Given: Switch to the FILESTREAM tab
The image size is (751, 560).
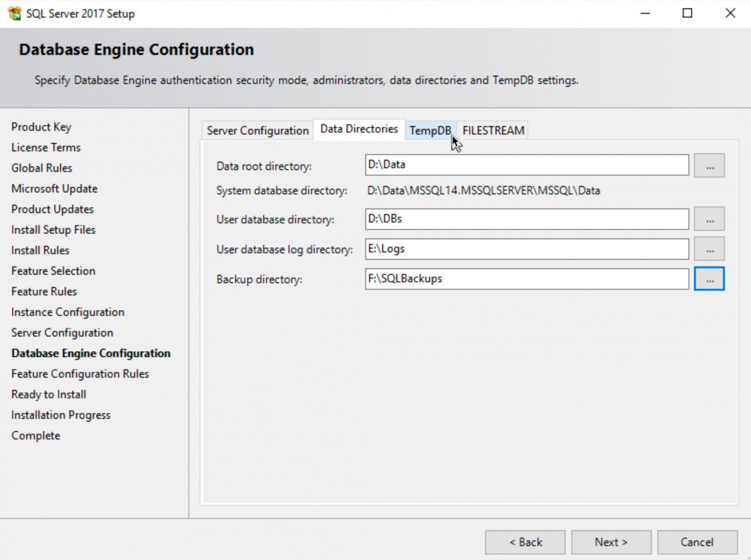Looking at the screenshot, I should click(493, 130).
